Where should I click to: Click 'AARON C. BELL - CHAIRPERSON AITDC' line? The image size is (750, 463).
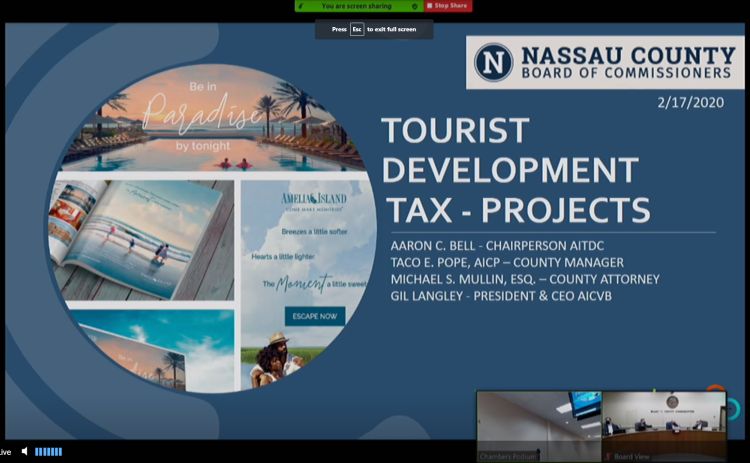click(497, 246)
